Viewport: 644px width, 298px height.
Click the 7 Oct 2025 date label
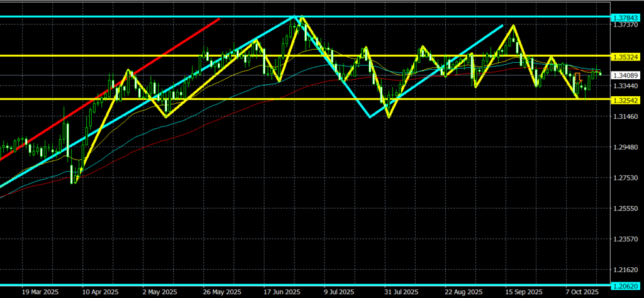(x=582, y=292)
